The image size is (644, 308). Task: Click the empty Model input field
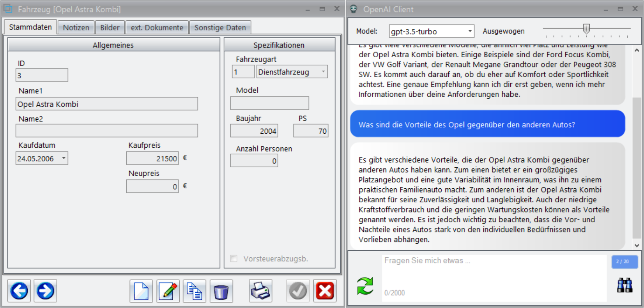point(269,103)
